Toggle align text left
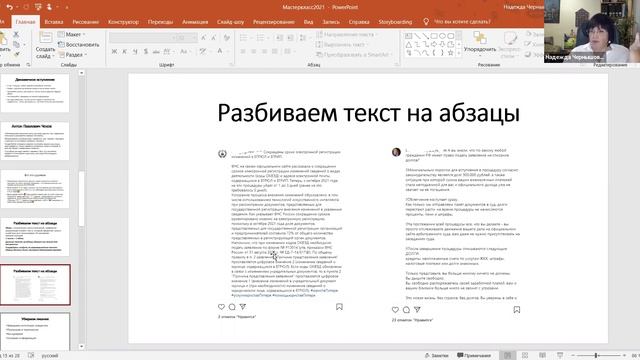 tap(243, 51)
